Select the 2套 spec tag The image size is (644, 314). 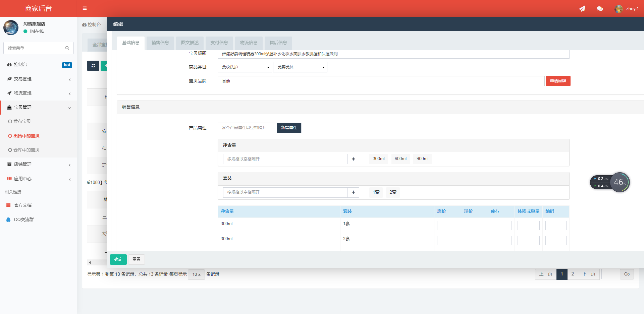pos(392,192)
